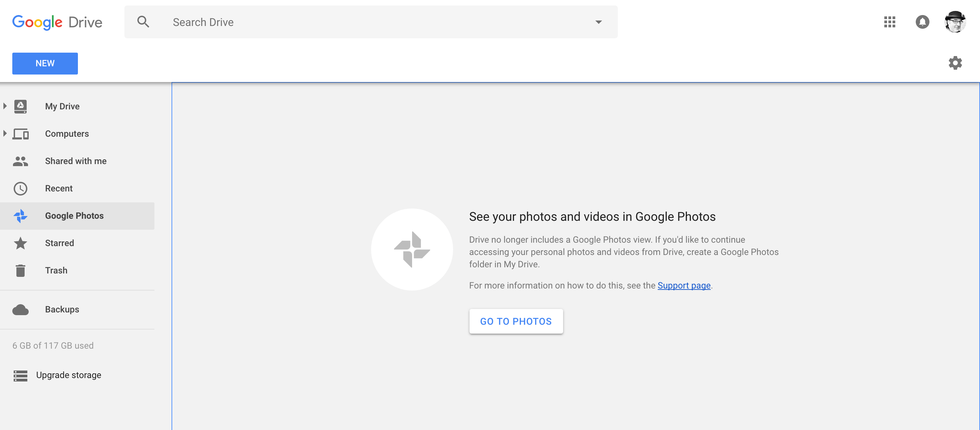The width and height of the screenshot is (980, 430).
Task: Open the Shared with me view
Action: click(77, 161)
